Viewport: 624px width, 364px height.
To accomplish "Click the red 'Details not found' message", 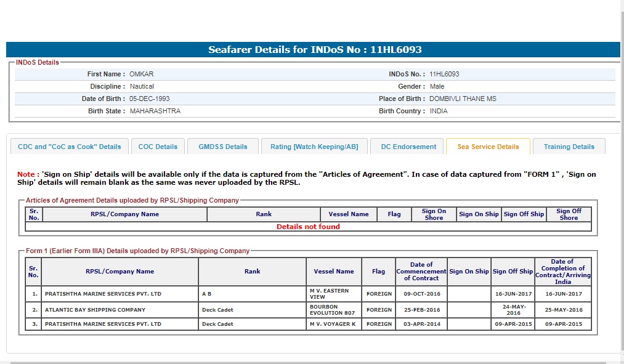I will [x=308, y=227].
